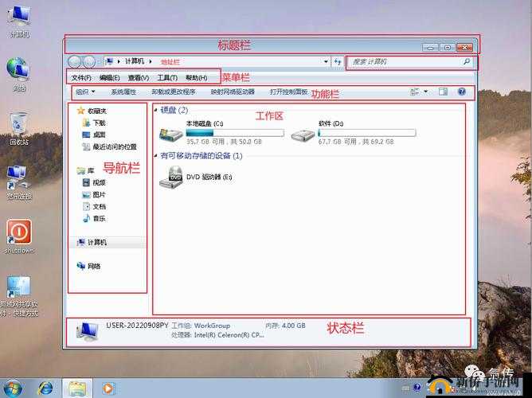Open the blue help question mark icon
Screen dimensions: 532x398
coord(461,92)
